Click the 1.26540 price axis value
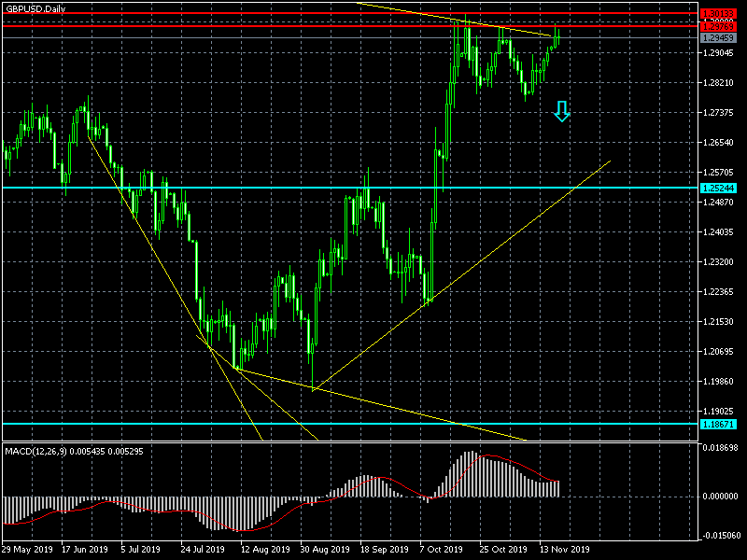Image resolution: width=747 pixels, height=560 pixels. [x=718, y=143]
